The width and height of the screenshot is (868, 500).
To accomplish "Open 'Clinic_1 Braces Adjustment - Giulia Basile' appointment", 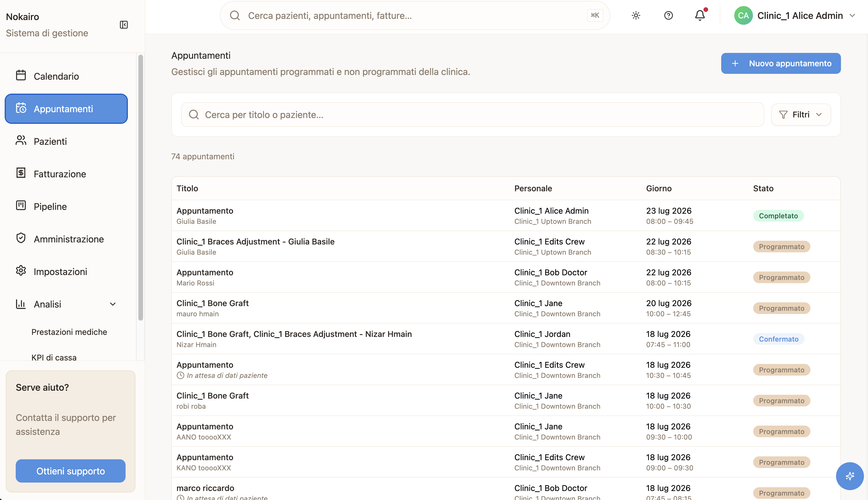I will pyautogui.click(x=506, y=247).
